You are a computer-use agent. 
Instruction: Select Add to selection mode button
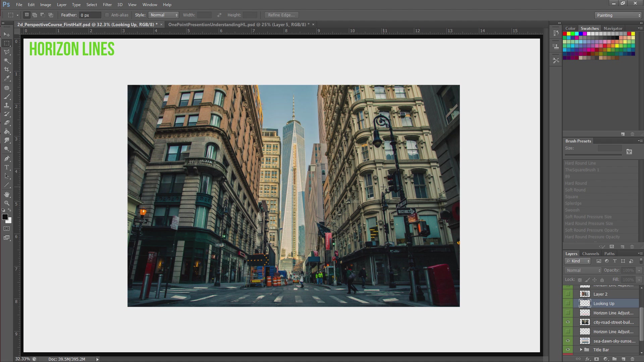(35, 15)
